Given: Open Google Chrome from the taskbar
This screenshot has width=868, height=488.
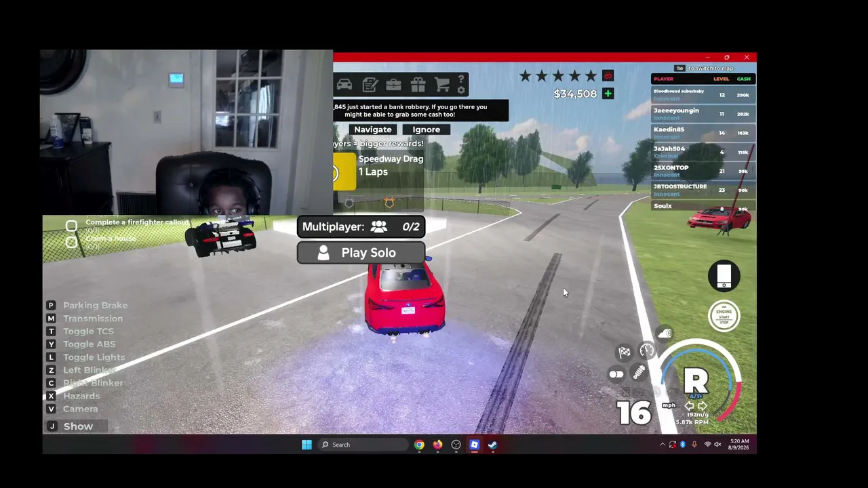Looking at the screenshot, I should [419, 445].
